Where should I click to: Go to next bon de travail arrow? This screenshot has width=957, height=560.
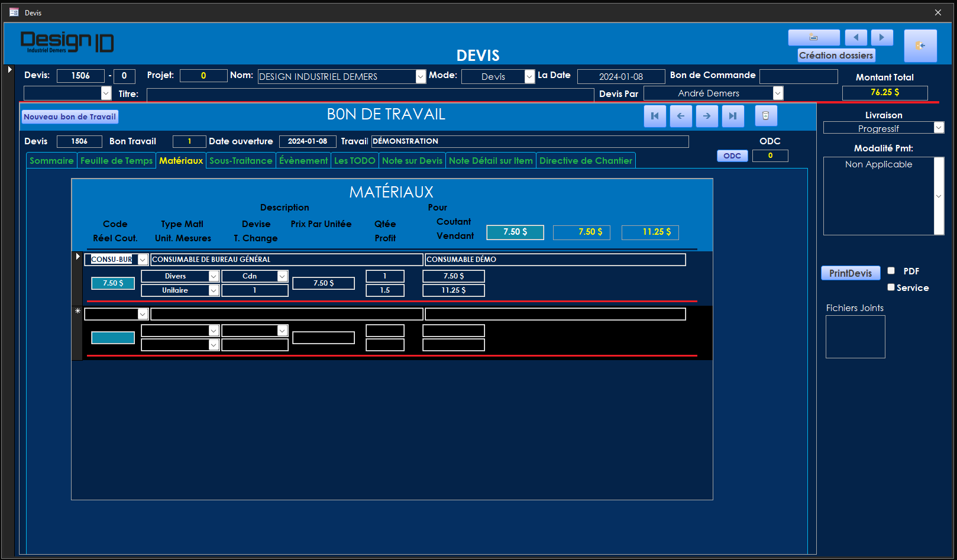click(707, 116)
